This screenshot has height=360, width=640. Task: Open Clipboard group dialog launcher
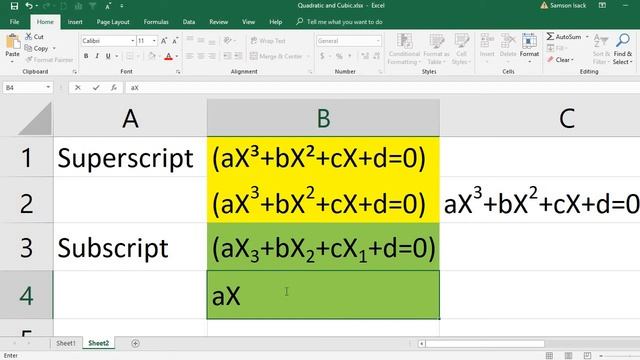coord(75,72)
